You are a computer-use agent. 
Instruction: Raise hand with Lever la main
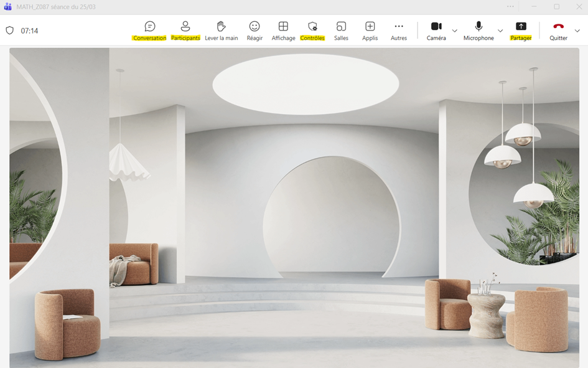[222, 31]
